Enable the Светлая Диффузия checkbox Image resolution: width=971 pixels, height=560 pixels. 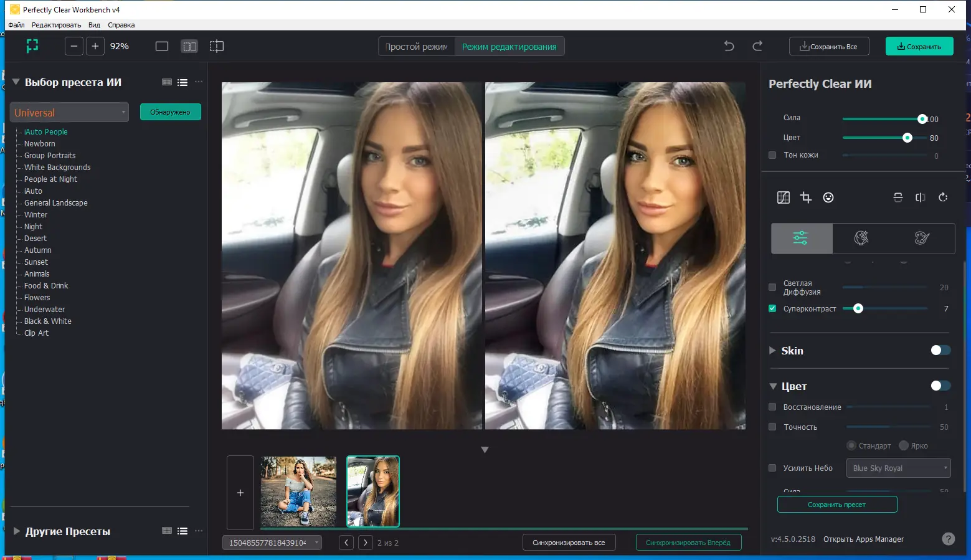[x=772, y=287]
